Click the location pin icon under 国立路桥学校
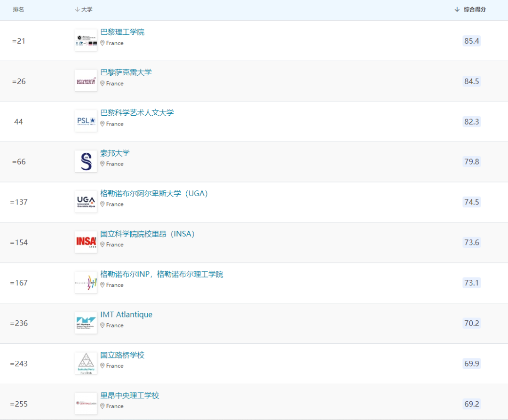Image resolution: width=508 pixels, height=420 pixels. [x=103, y=365]
